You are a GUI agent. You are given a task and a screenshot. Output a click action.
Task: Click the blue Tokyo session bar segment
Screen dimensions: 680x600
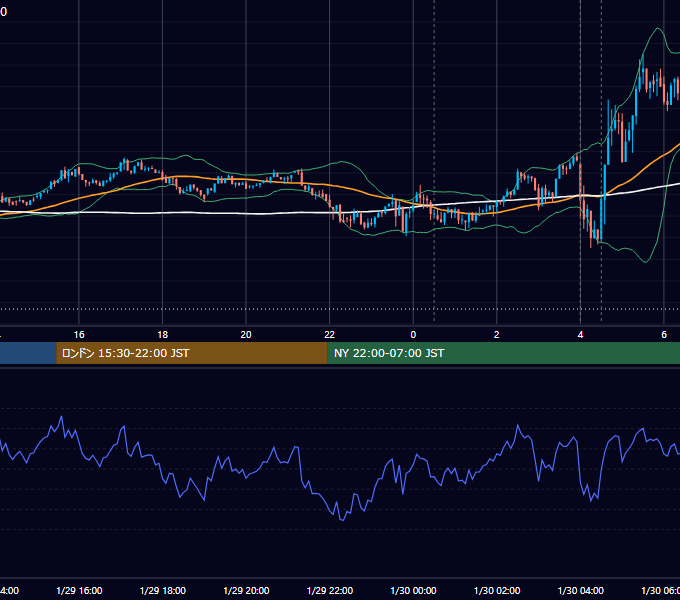[28, 353]
